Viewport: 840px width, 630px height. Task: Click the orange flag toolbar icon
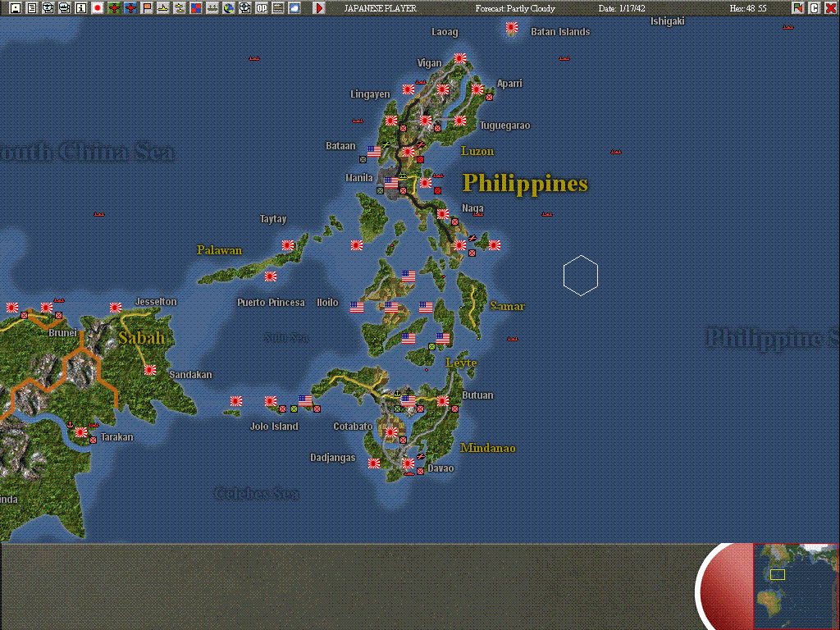pyautogui.click(x=147, y=8)
